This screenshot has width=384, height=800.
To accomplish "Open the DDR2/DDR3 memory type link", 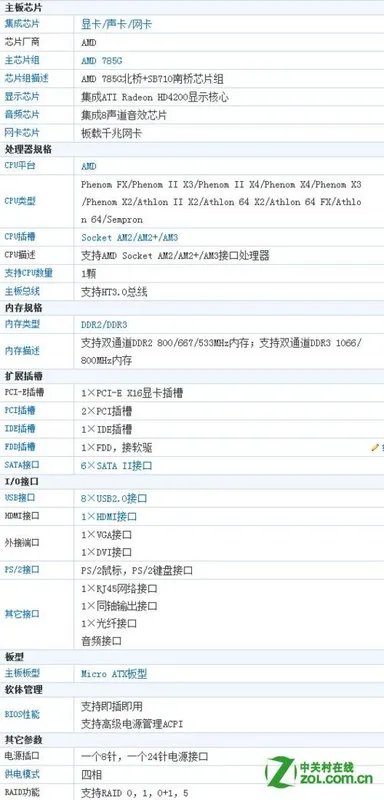I will [x=104, y=325].
